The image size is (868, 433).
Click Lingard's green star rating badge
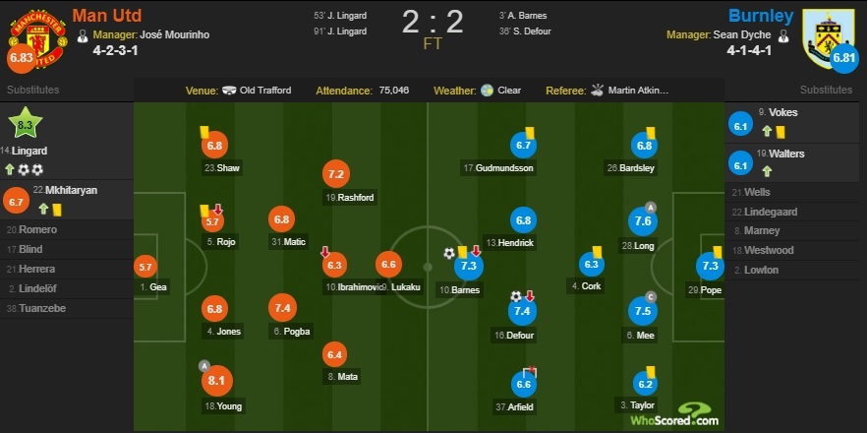tap(23, 125)
